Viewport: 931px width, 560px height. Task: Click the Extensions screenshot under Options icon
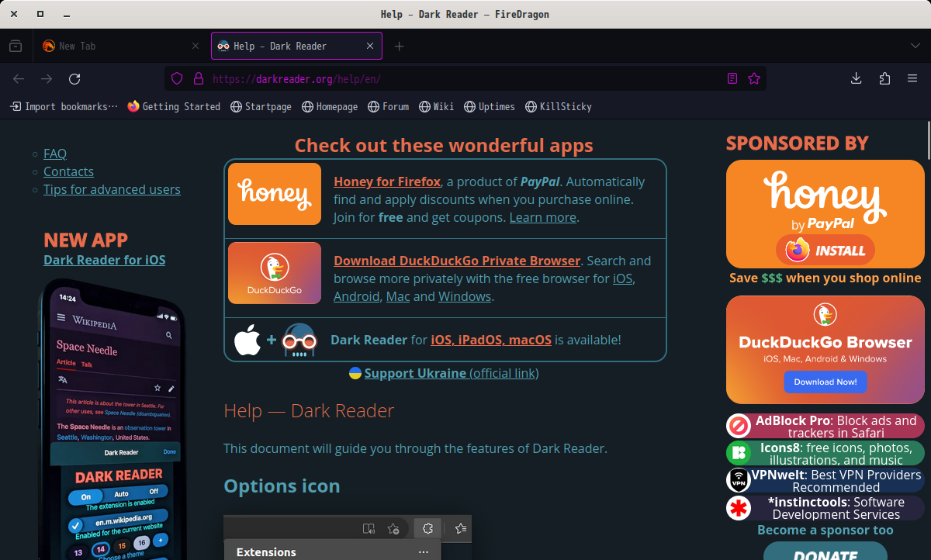[348, 538]
